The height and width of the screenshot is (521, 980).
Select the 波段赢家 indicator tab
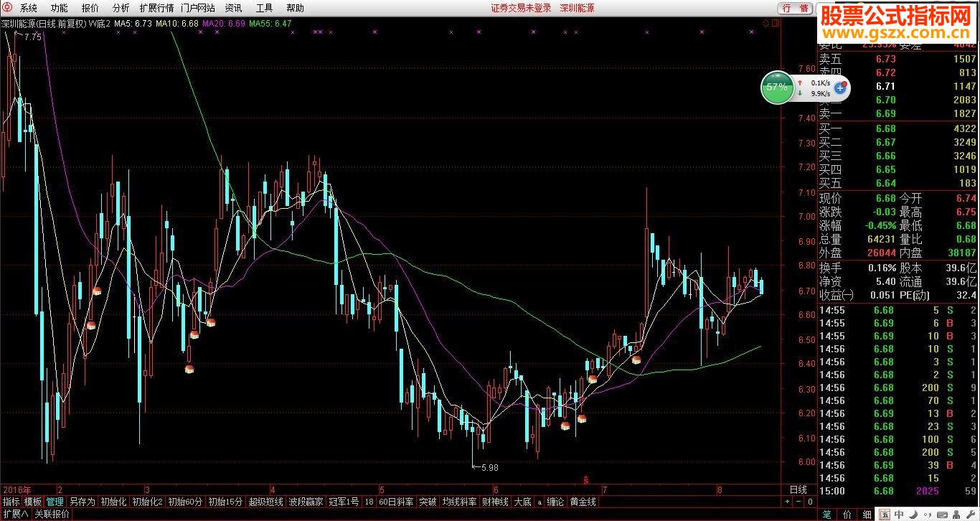click(306, 502)
